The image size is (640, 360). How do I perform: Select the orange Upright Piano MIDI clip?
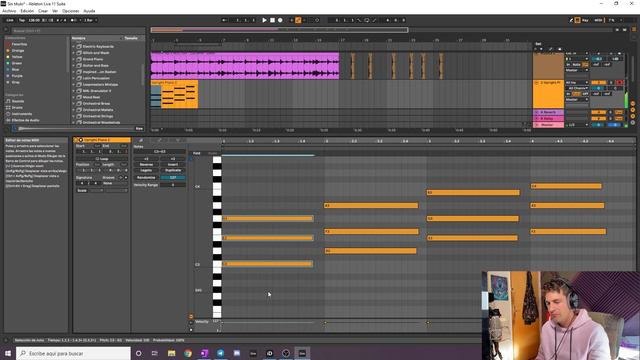(x=174, y=94)
